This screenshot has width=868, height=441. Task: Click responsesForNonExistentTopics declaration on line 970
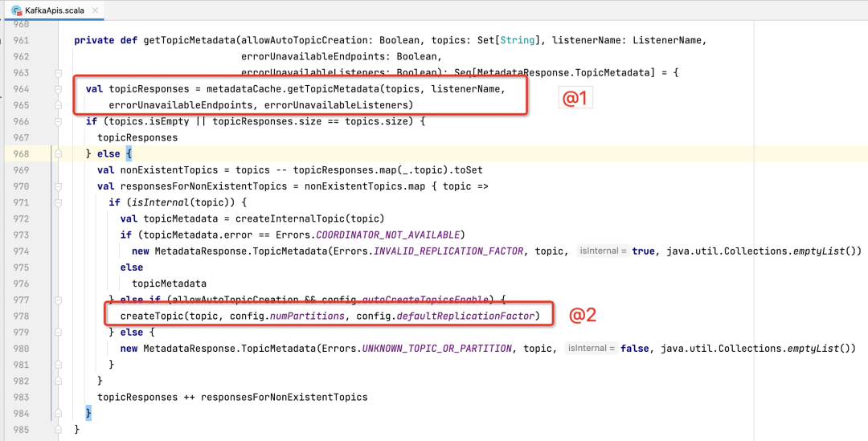pyautogui.click(x=203, y=186)
